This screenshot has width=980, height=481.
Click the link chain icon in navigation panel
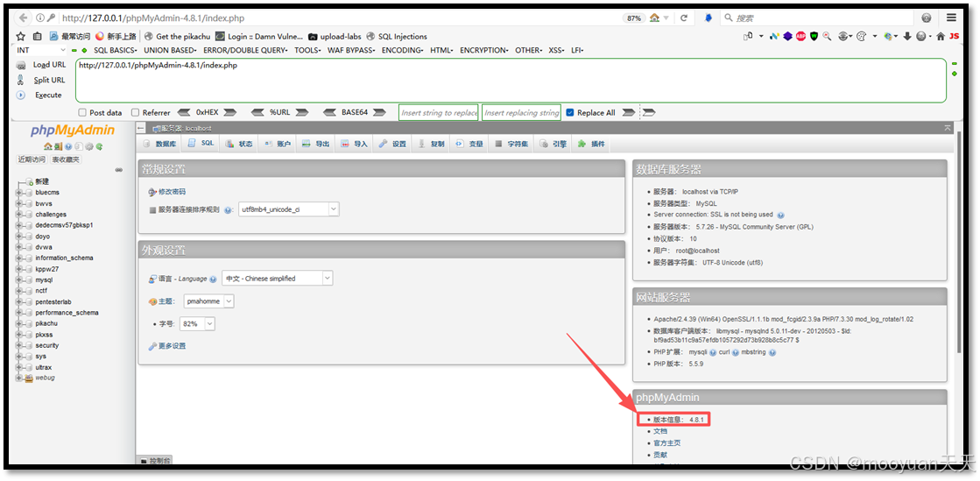[x=119, y=170]
